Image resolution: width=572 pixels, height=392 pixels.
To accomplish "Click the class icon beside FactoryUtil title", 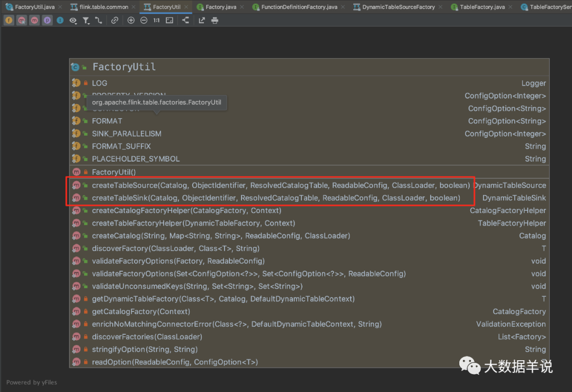I will 75,67.
